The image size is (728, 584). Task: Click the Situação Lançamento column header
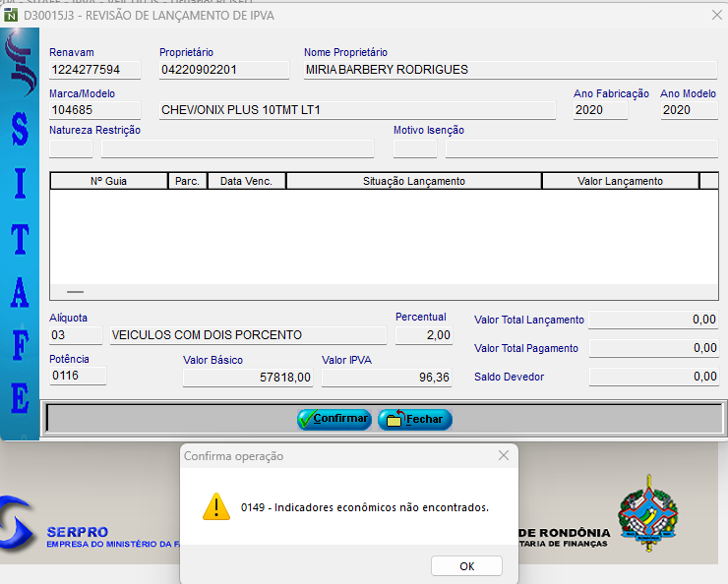point(413,181)
